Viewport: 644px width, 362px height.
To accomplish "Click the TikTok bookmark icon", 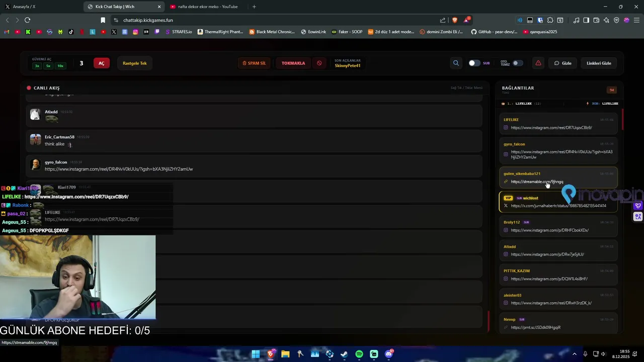I will (x=71, y=32).
